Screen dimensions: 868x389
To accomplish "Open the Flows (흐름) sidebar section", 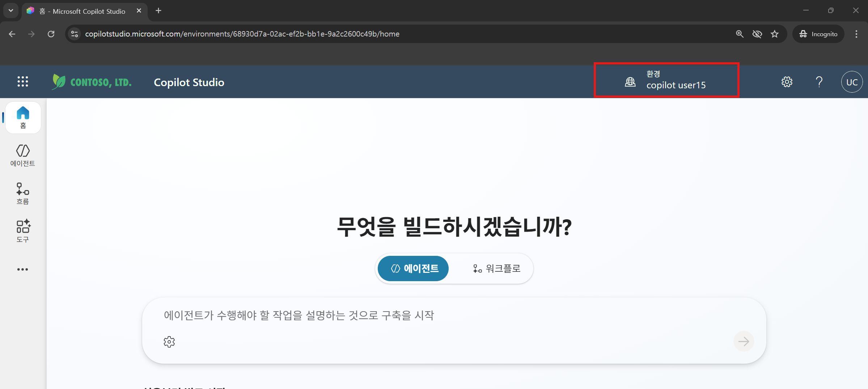I will point(23,194).
